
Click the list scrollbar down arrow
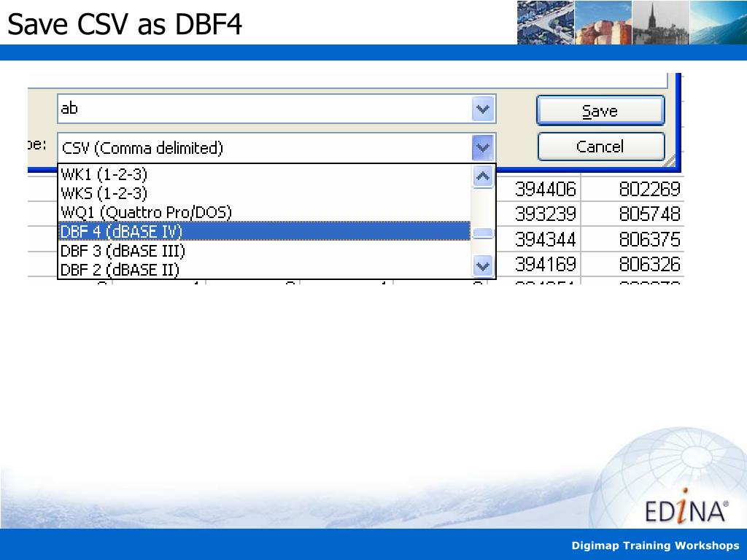pyautogui.click(x=483, y=265)
